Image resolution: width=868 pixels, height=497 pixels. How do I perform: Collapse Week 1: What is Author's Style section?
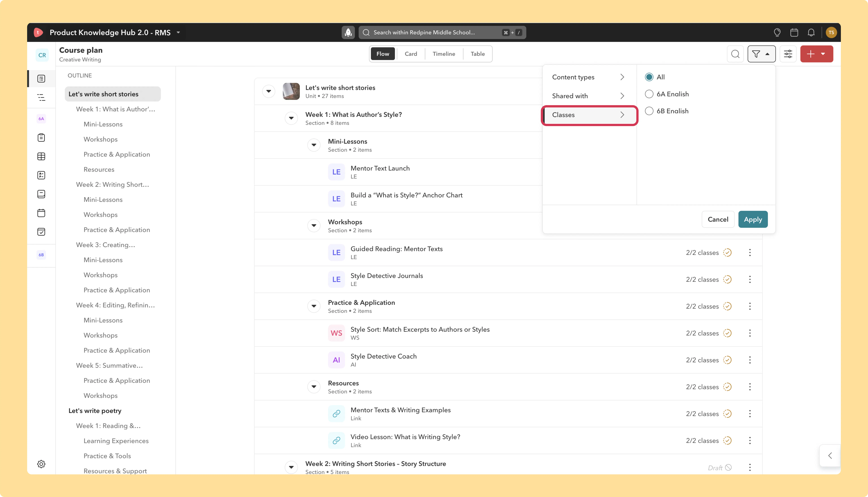click(291, 118)
